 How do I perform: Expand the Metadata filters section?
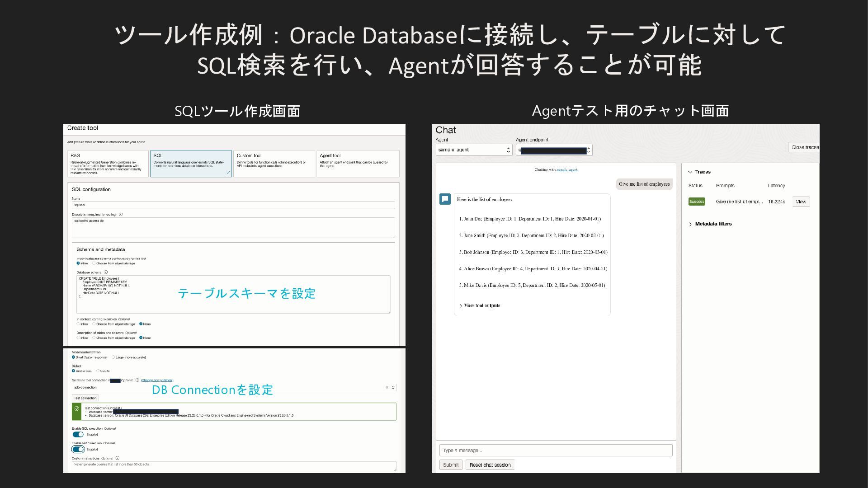click(x=710, y=224)
